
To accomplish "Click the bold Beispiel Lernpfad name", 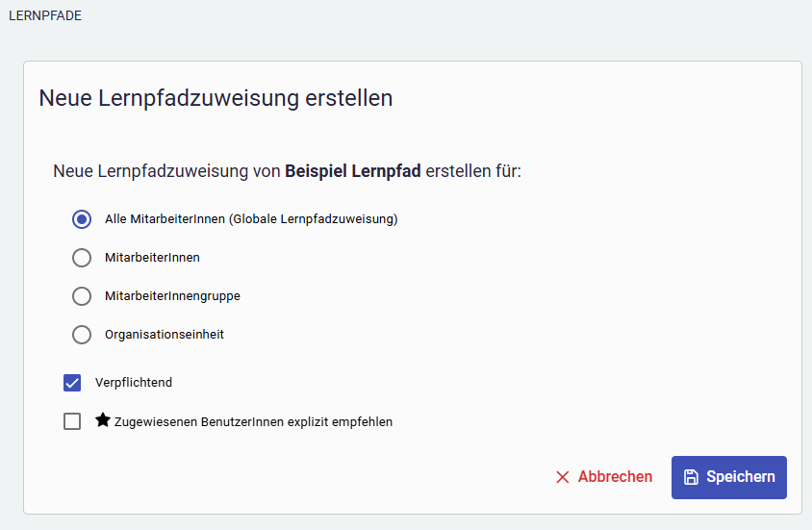I will (x=353, y=172).
